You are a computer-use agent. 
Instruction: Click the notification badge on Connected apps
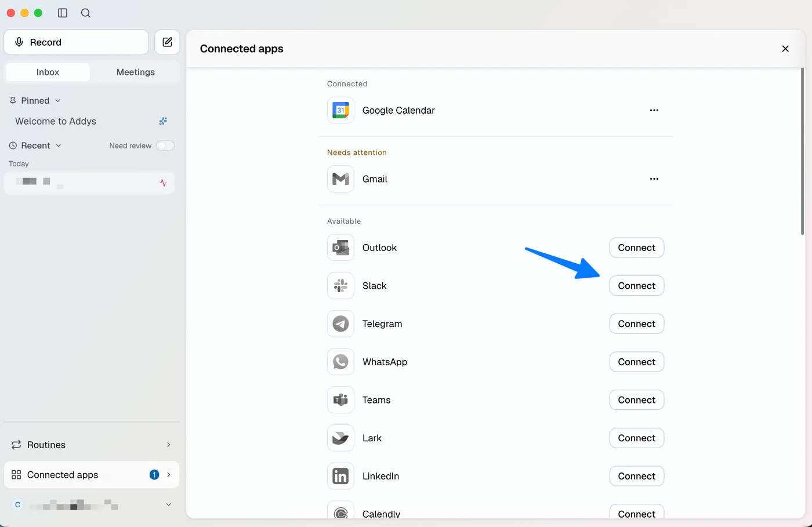(x=154, y=475)
